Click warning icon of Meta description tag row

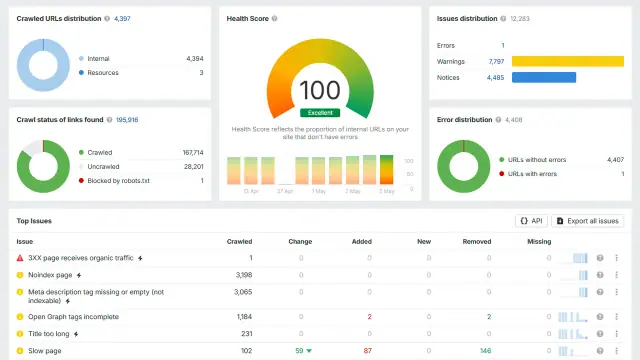point(20,292)
